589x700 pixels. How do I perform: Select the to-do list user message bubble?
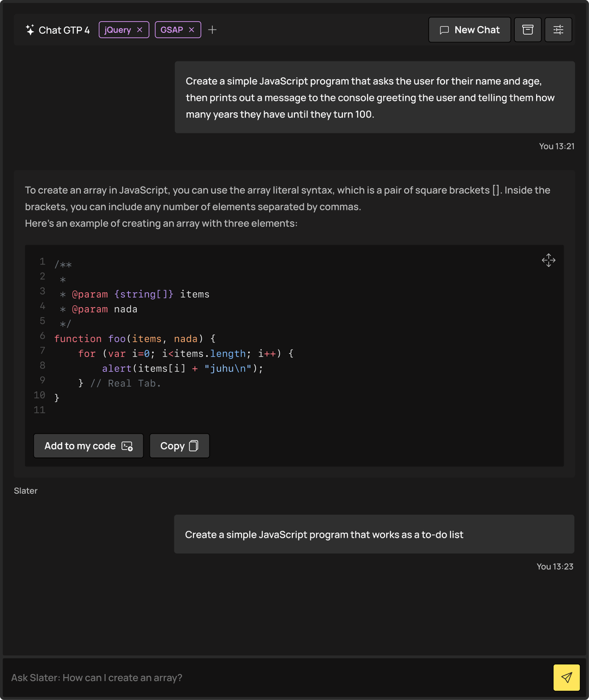[374, 534]
